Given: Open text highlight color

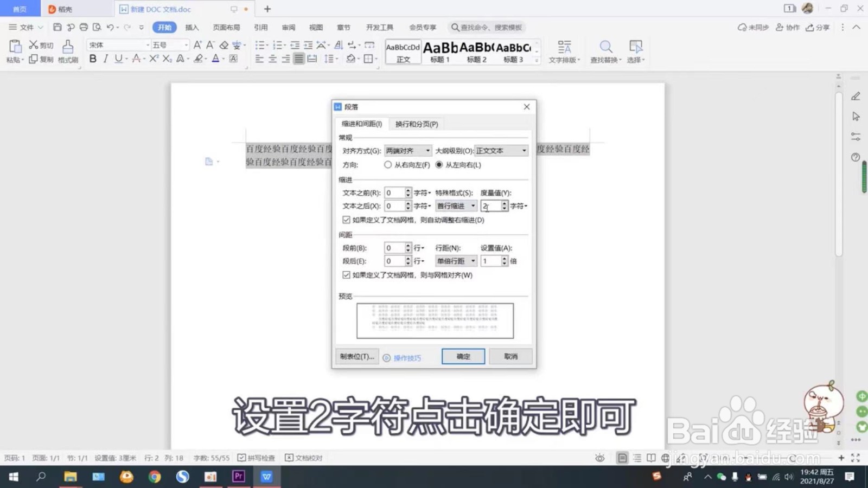Looking at the screenshot, I should tap(199, 59).
